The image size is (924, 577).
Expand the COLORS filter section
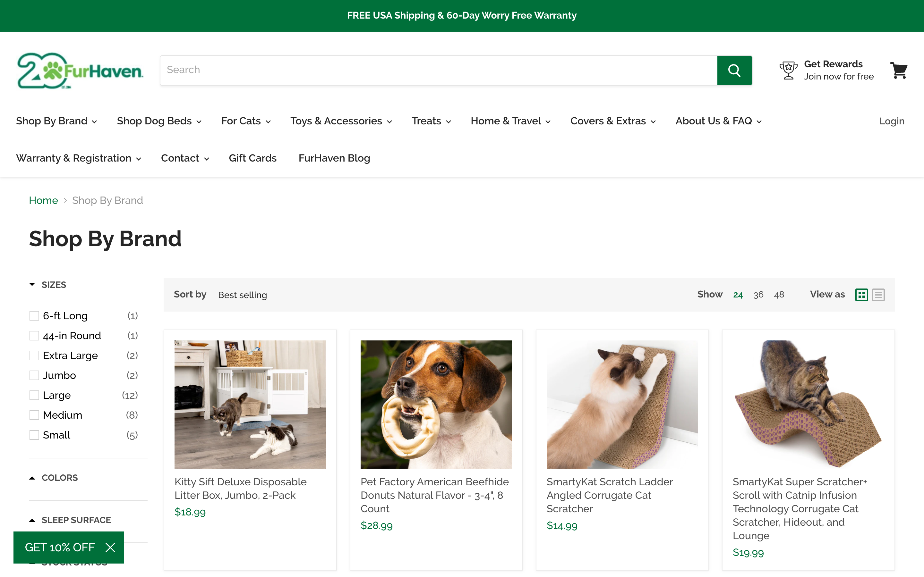(x=32, y=477)
